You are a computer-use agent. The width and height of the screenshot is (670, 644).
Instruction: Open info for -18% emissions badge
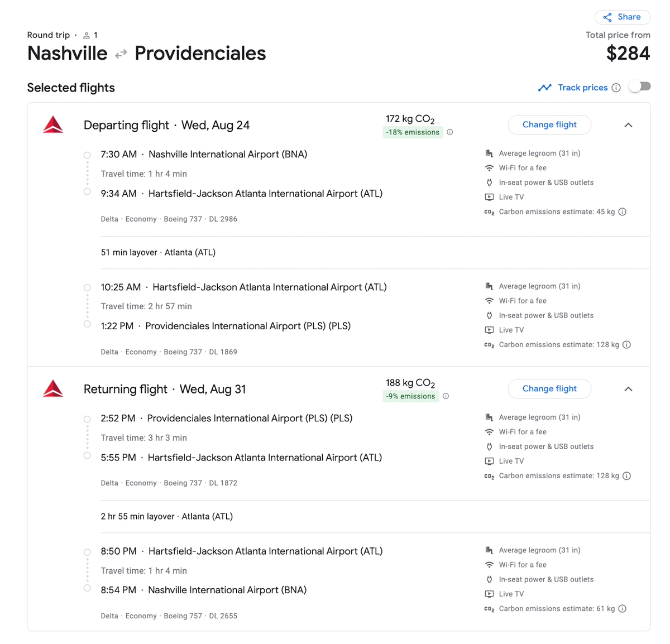click(x=450, y=132)
